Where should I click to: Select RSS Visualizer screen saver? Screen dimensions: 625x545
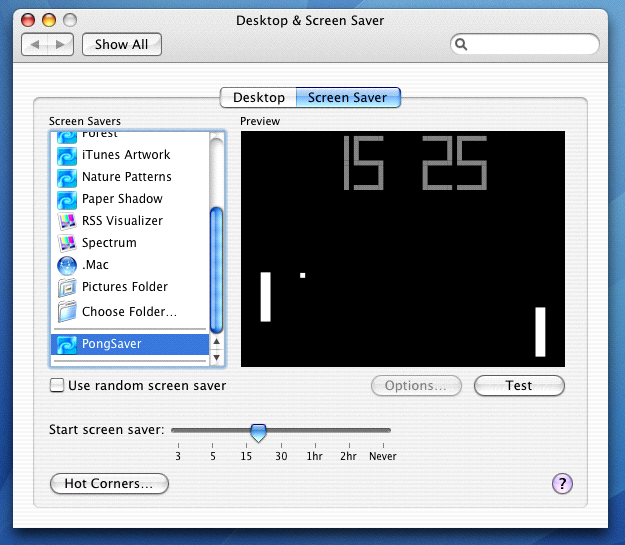click(130, 220)
